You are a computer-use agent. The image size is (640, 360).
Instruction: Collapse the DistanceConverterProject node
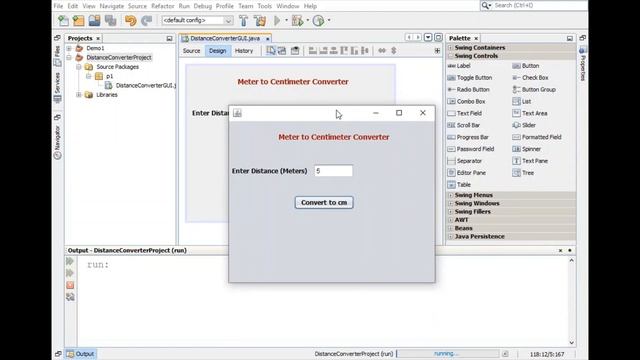(x=69, y=58)
